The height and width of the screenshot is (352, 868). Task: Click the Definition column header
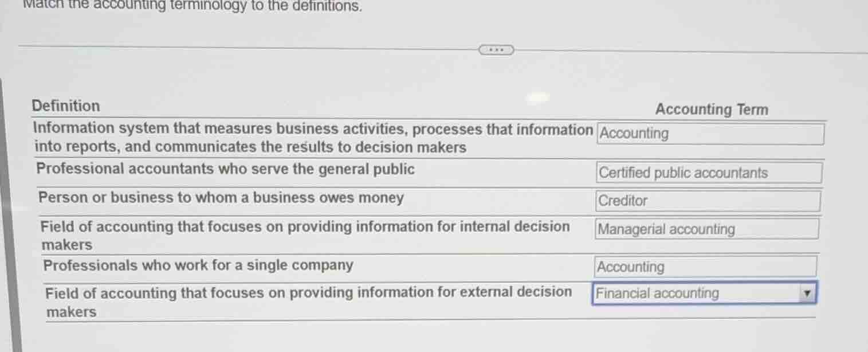point(66,105)
